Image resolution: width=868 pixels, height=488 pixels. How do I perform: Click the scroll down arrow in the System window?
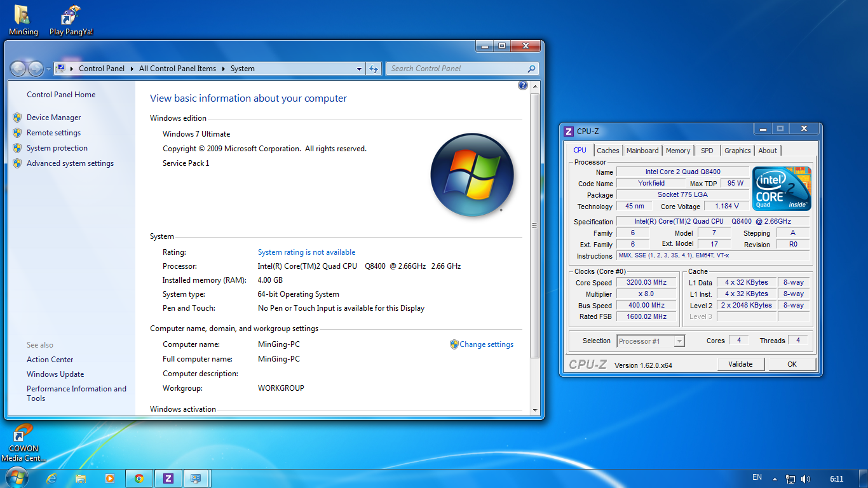pyautogui.click(x=535, y=410)
